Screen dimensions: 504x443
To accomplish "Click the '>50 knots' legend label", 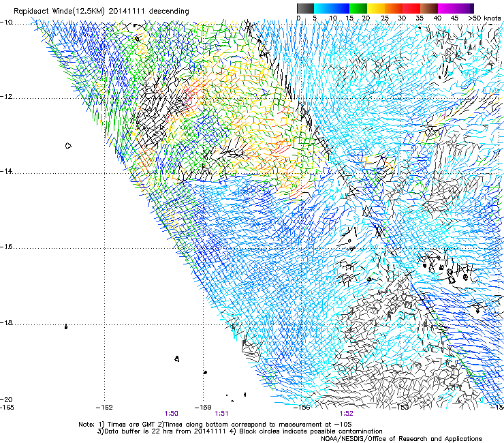I will (484, 18).
